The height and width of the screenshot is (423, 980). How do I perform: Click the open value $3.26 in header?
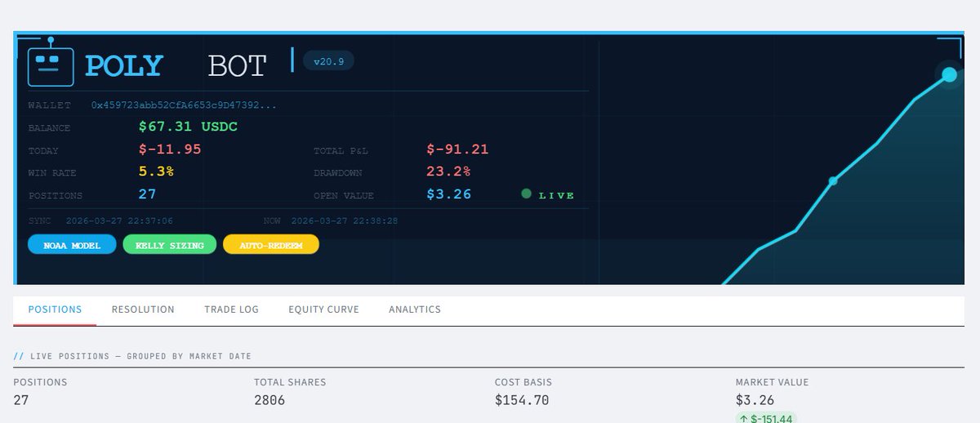[448, 194]
